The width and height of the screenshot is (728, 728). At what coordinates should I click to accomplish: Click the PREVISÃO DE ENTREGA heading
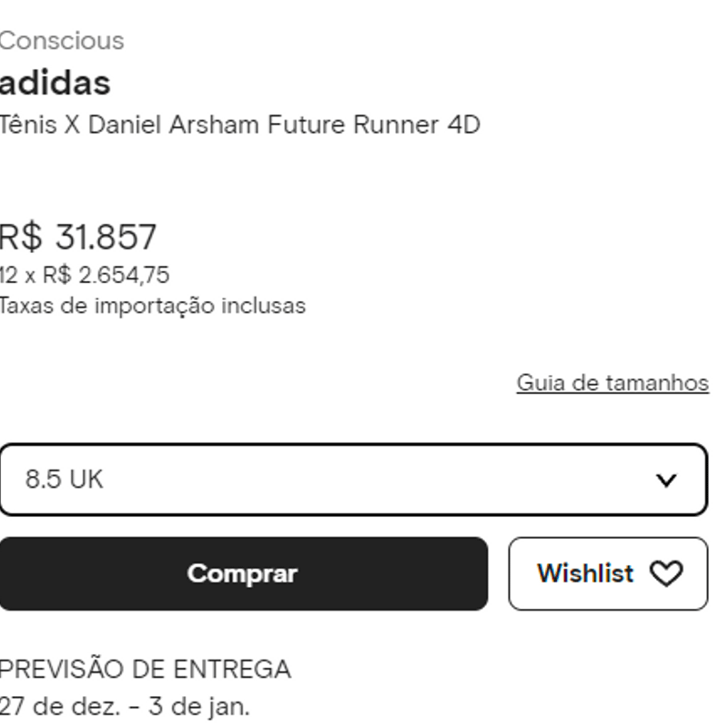[x=145, y=670]
